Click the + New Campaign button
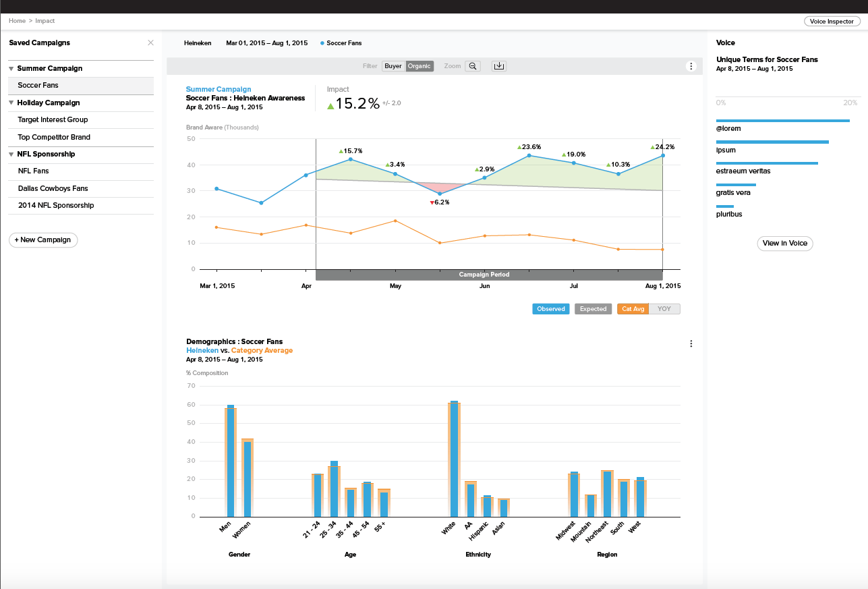Image resolution: width=868 pixels, height=589 pixels. tap(43, 240)
